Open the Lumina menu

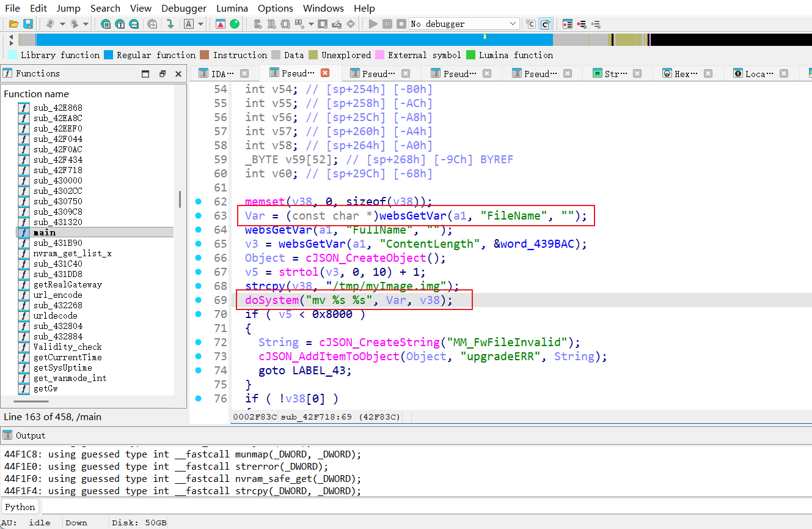[x=232, y=8]
